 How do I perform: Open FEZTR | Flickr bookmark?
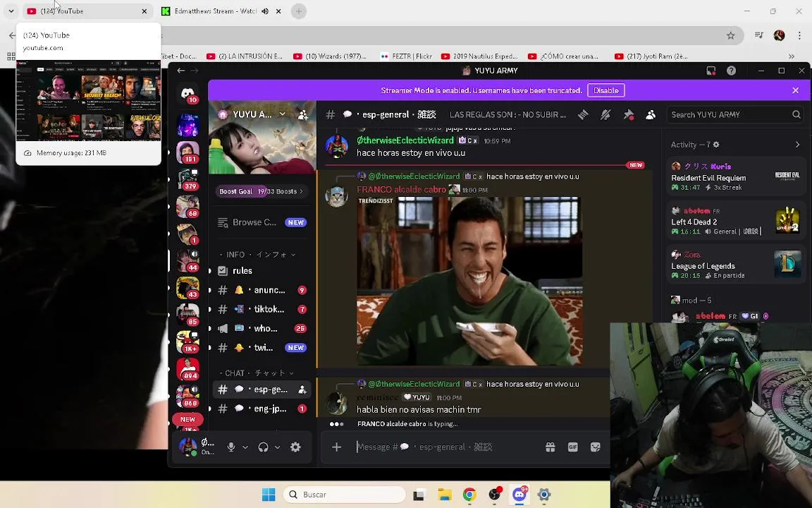407,56
